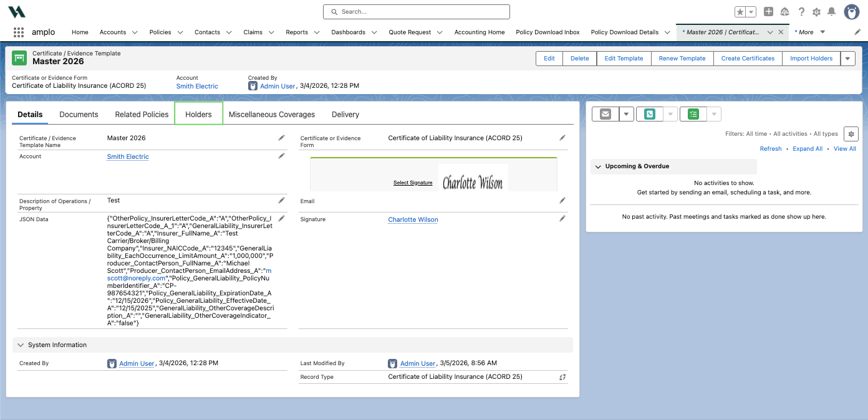Click the Edit button
The image size is (868, 420).
pos(549,59)
